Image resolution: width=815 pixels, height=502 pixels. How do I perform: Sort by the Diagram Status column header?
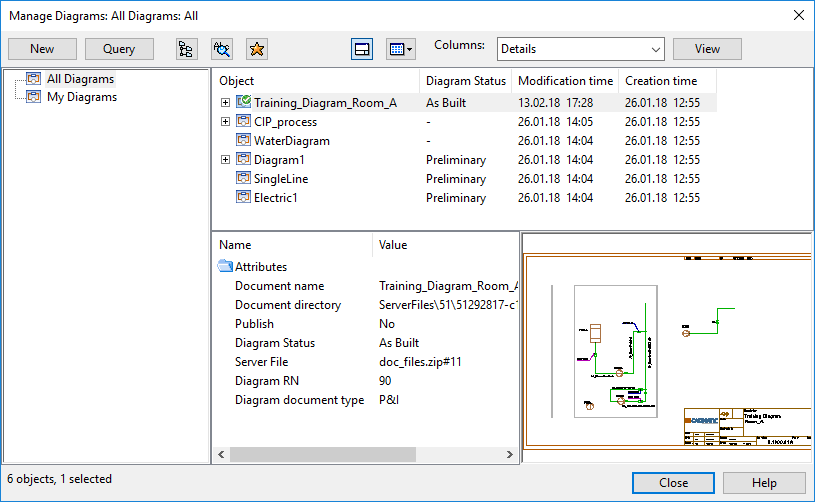click(x=465, y=81)
